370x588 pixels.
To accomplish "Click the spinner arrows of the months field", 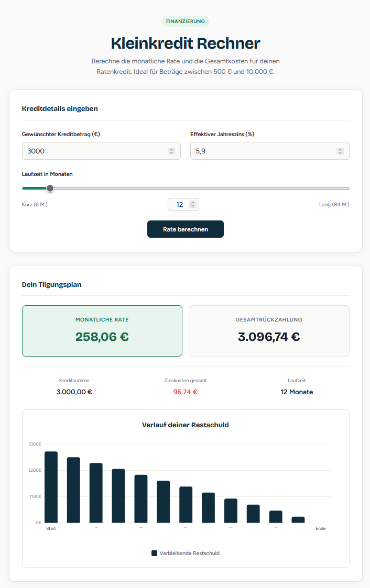I will coord(193,204).
